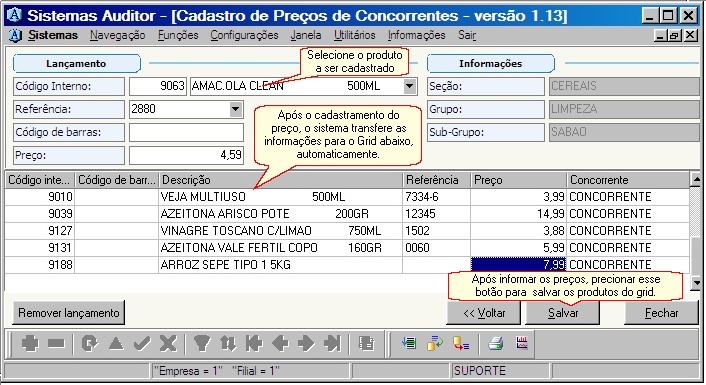Go to first record arrow icon
The width and height of the screenshot is (706, 385).
(254, 344)
